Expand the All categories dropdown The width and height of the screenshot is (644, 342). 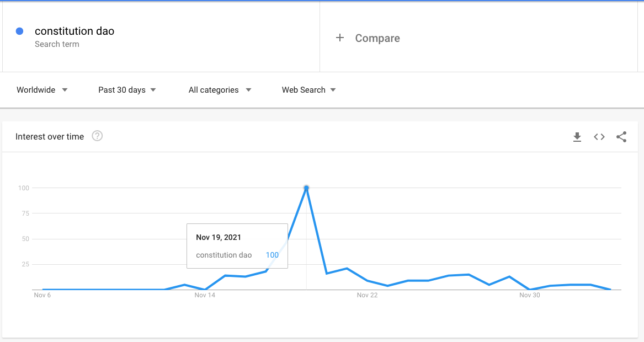pyautogui.click(x=220, y=90)
